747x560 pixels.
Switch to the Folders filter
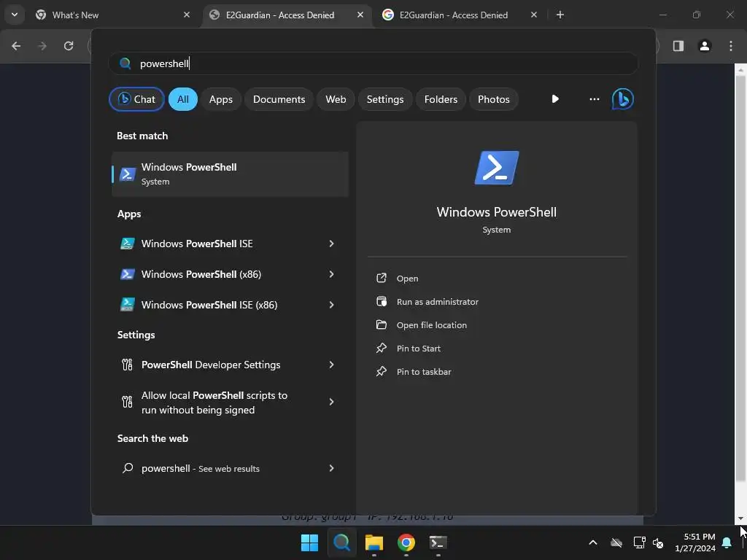441,99
